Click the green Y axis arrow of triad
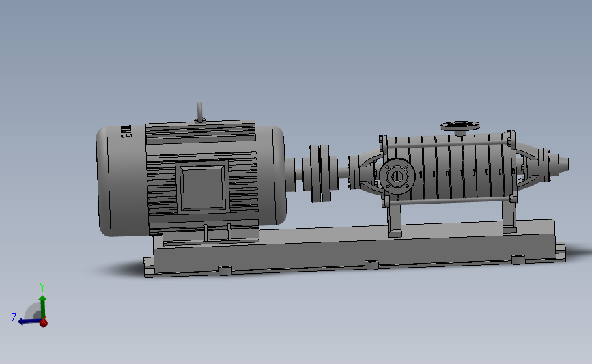The image size is (592, 364). click(42, 306)
